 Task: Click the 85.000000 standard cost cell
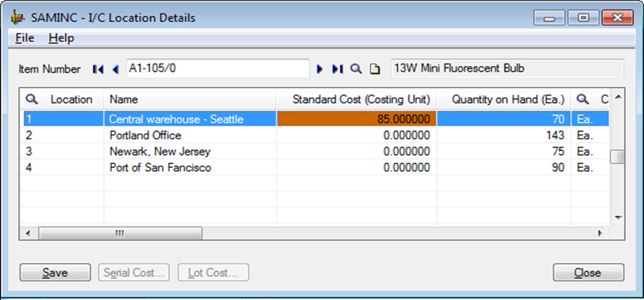click(x=356, y=119)
